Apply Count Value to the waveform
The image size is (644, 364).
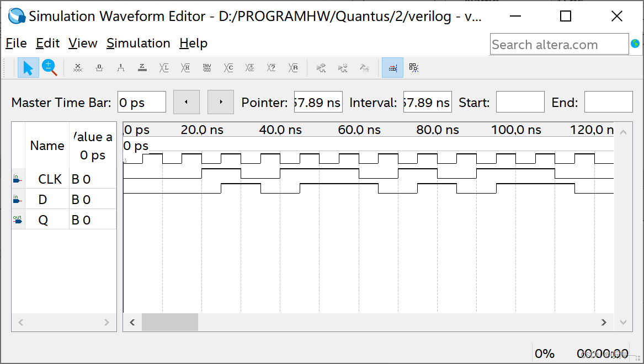point(228,67)
